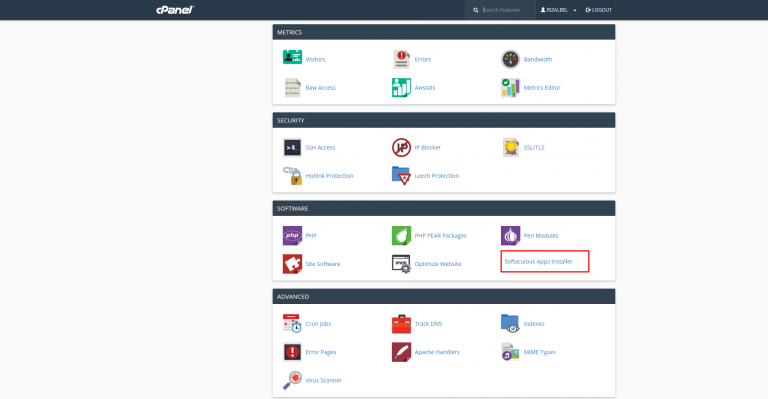Click the Leech Protection text link
The image size is (768, 399).
437,176
